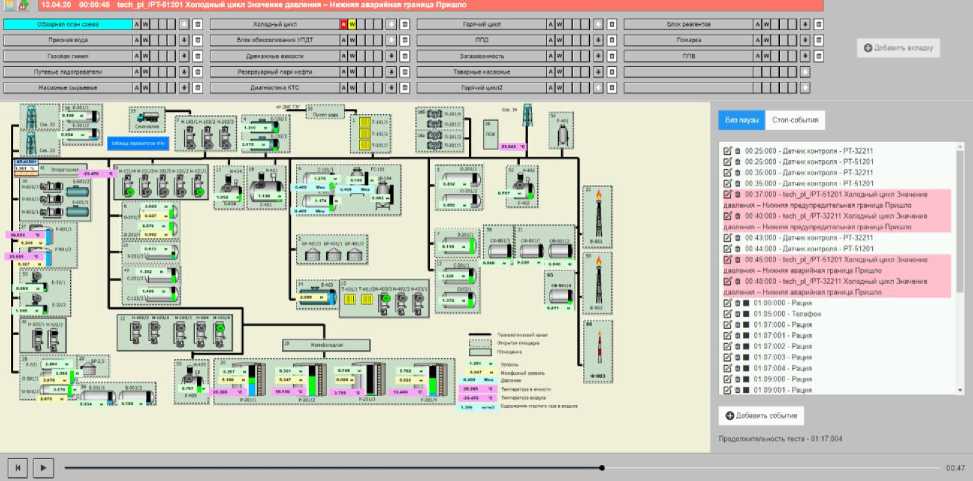The height and width of the screenshot is (481, 973).
Task: Click the playback timeline slider handle
Action: tap(602, 467)
